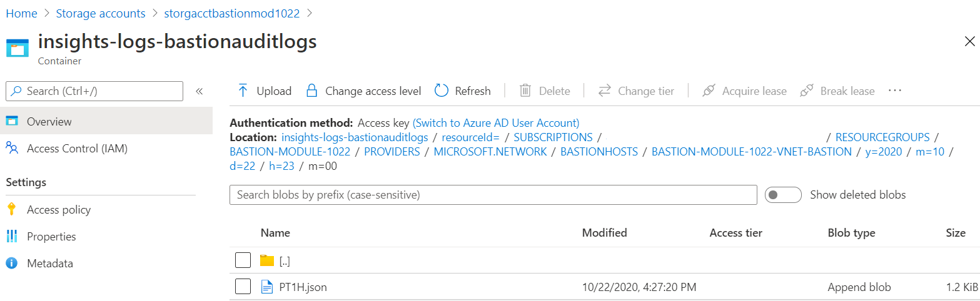Viewport: 980px width, 301px height.
Task: Open the Overview menu item
Action: click(x=106, y=121)
